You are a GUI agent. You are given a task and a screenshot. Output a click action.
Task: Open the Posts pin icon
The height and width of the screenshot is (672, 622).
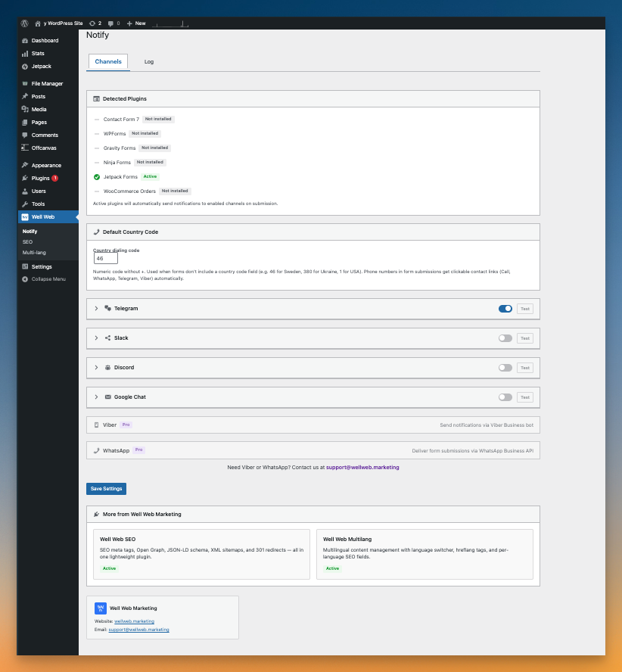pos(25,96)
